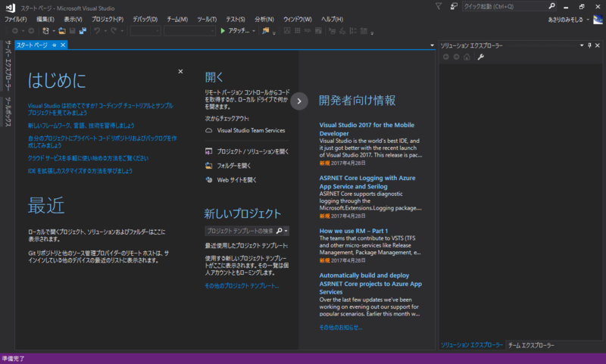Click the green アタッチ start button
The width and height of the screenshot is (606, 364).
(235, 30)
